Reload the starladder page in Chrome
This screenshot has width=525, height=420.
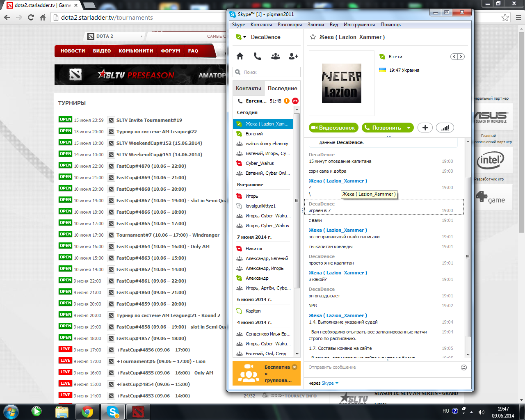coord(31,17)
